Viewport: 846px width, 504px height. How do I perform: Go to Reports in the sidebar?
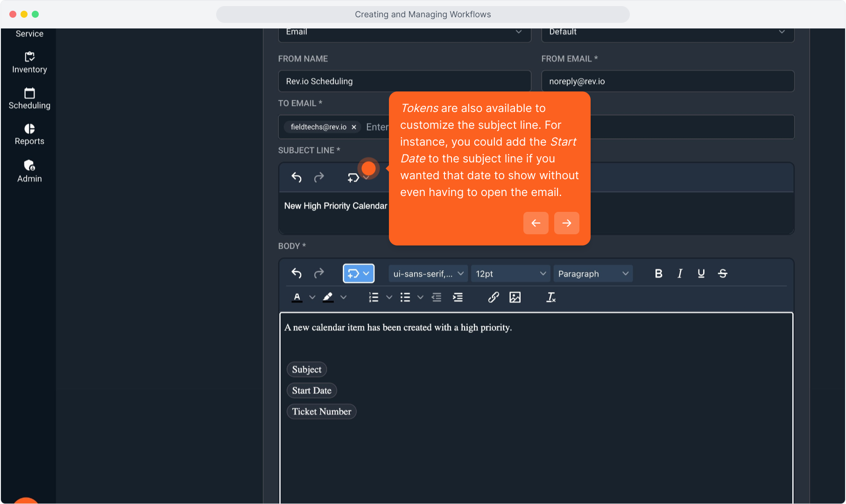coord(29,134)
